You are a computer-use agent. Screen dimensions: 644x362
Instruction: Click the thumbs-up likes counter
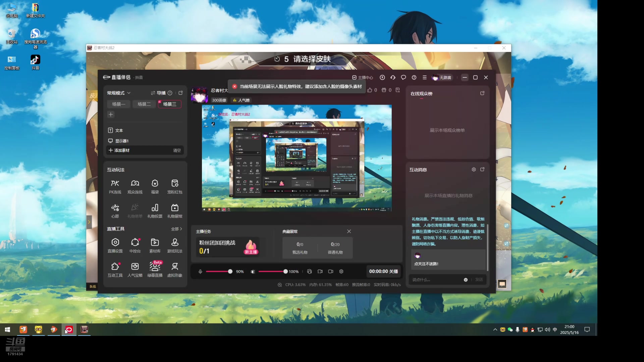coord(372,90)
